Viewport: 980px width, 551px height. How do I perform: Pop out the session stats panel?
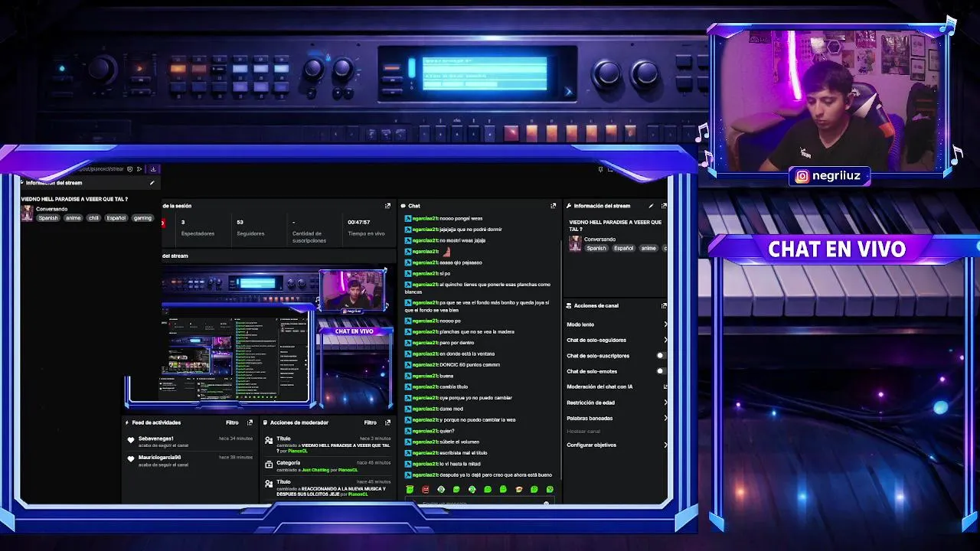point(387,206)
